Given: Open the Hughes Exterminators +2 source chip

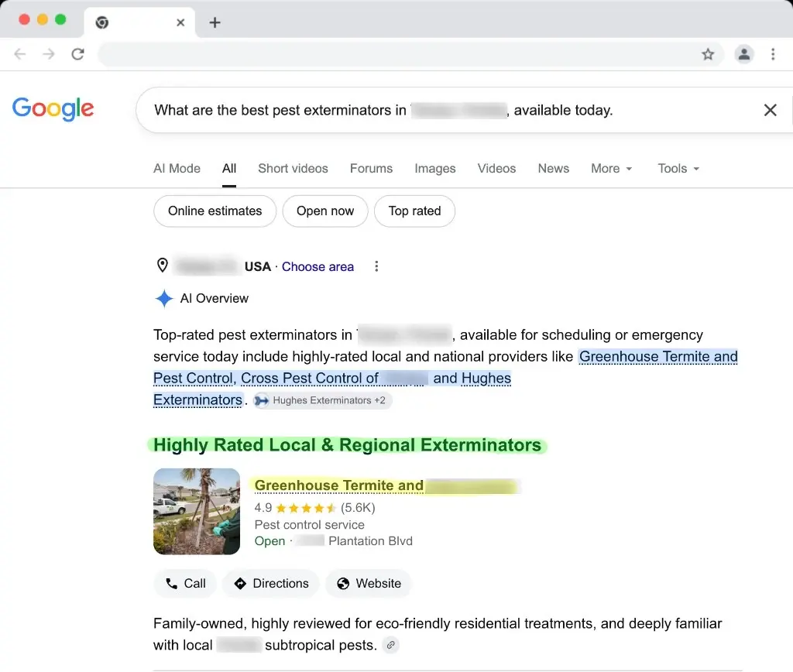Looking at the screenshot, I should pos(322,400).
